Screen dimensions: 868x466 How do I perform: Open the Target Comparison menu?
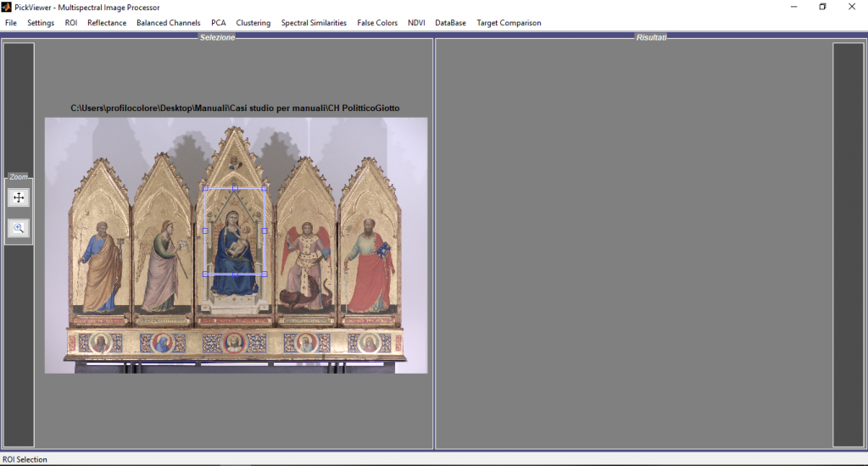pyautogui.click(x=509, y=23)
